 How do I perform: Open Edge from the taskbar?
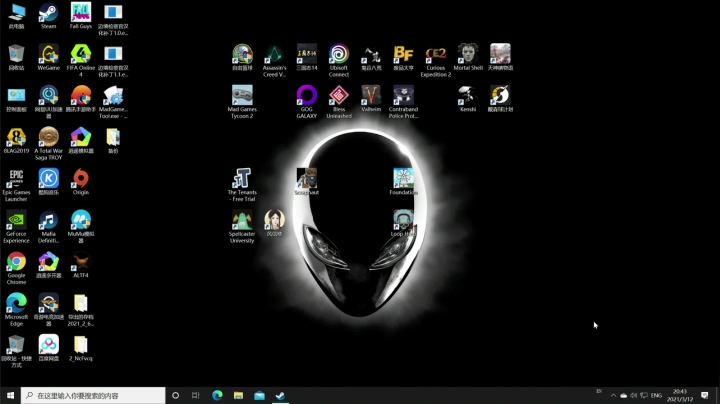tap(217, 395)
